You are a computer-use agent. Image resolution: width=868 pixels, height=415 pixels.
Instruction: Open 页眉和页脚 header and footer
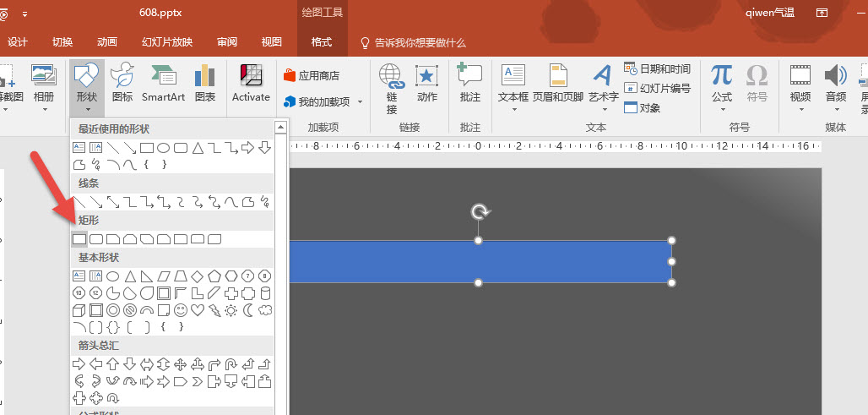pos(558,82)
